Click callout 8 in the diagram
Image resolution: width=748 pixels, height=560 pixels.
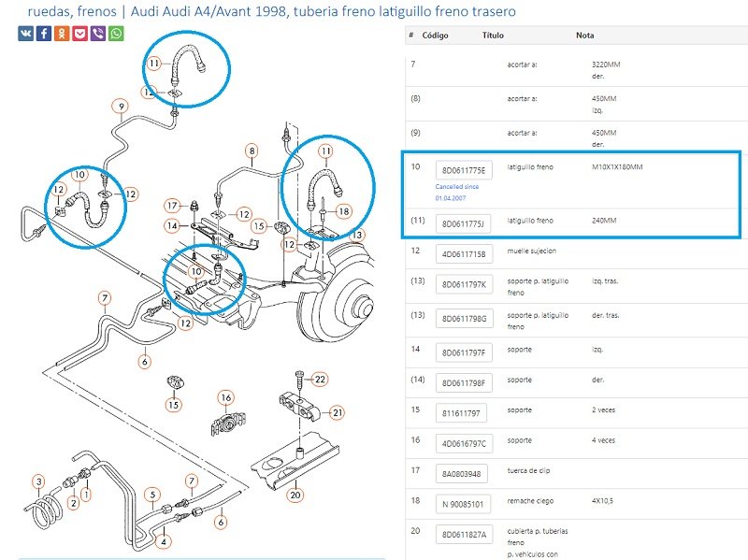click(x=252, y=151)
